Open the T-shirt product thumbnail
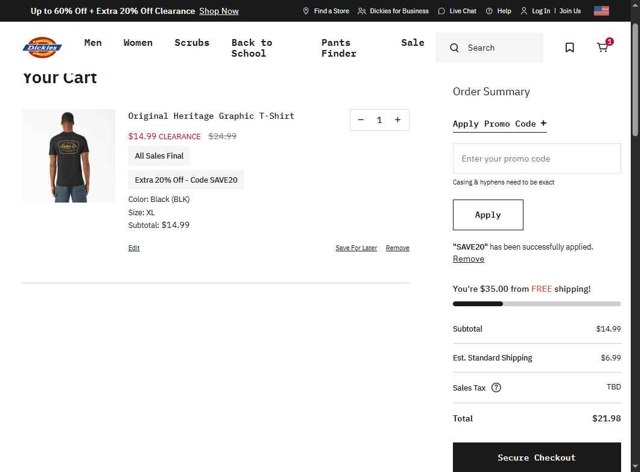The width and height of the screenshot is (640, 472). pyautogui.click(x=69, y=156)
